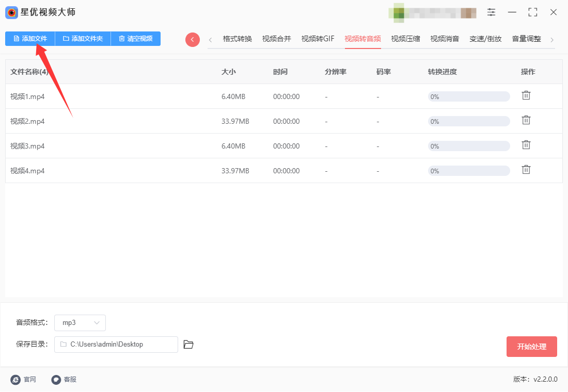This screenshot has height=392, width=568.
Task: Move function tabs left with the chevron
Action: [210, 40]
